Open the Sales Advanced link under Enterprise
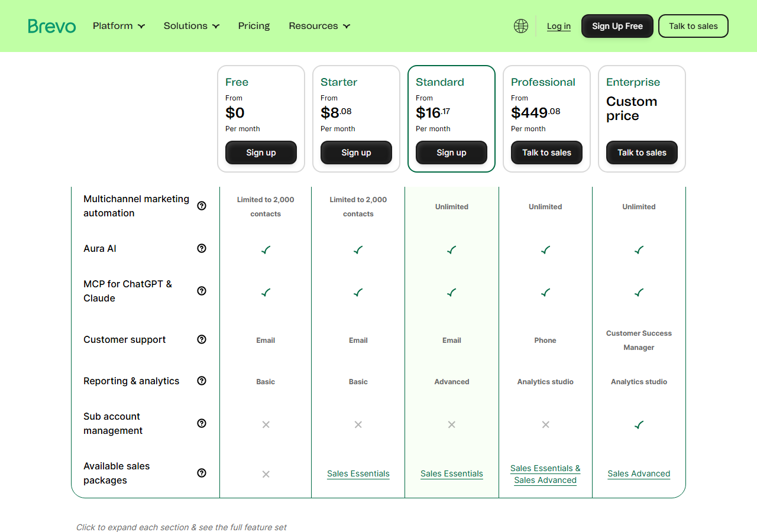The height and width of the screenshot is (532, 757). (x=639, y=473)
